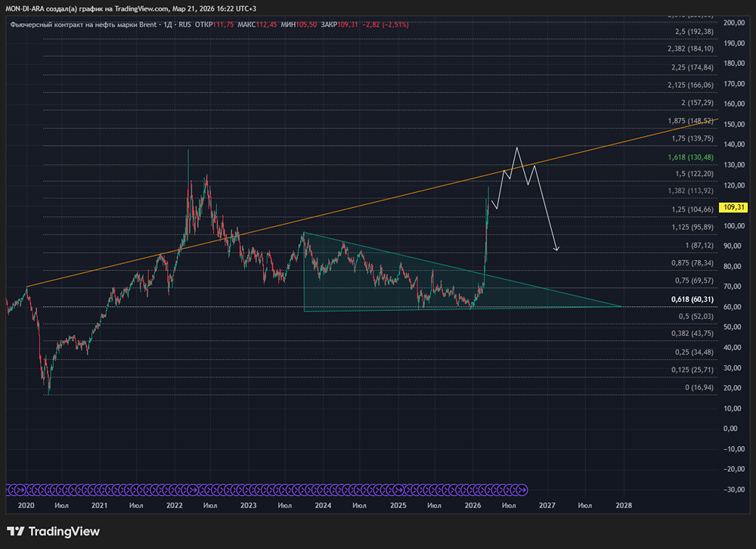Click −30,00 on the price axis
Viewport: 756px width, 549px height.
tap(733, 489)
